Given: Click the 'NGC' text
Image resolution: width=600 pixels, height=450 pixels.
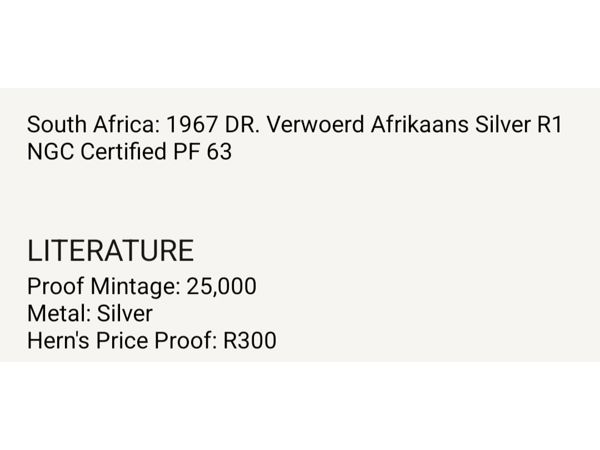Looking at the screenshot, I should (x=51, y=152).
